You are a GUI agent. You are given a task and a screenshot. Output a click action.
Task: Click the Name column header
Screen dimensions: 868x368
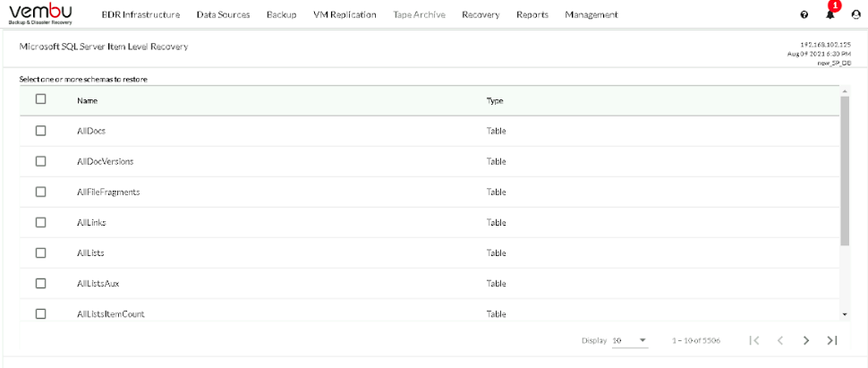(x=88, y=101)
